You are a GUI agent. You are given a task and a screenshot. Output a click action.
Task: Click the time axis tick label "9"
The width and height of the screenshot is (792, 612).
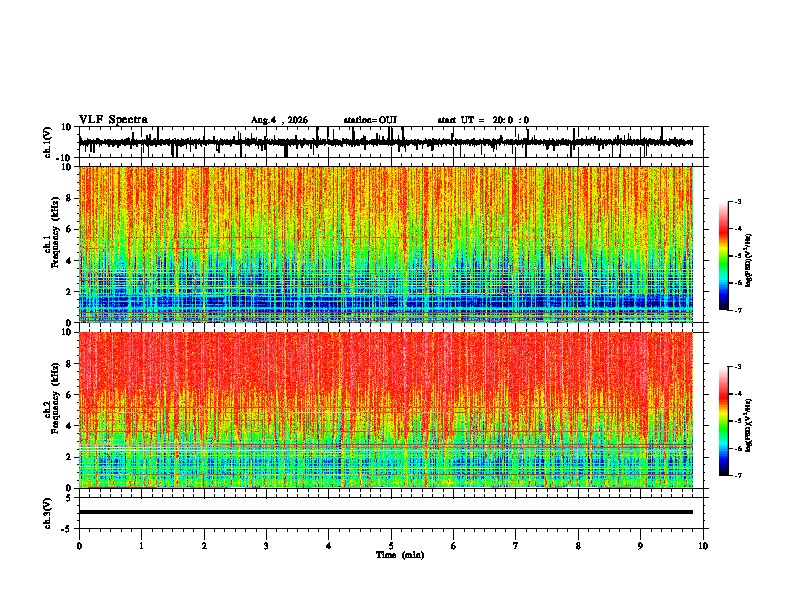[x=640, y=546]
